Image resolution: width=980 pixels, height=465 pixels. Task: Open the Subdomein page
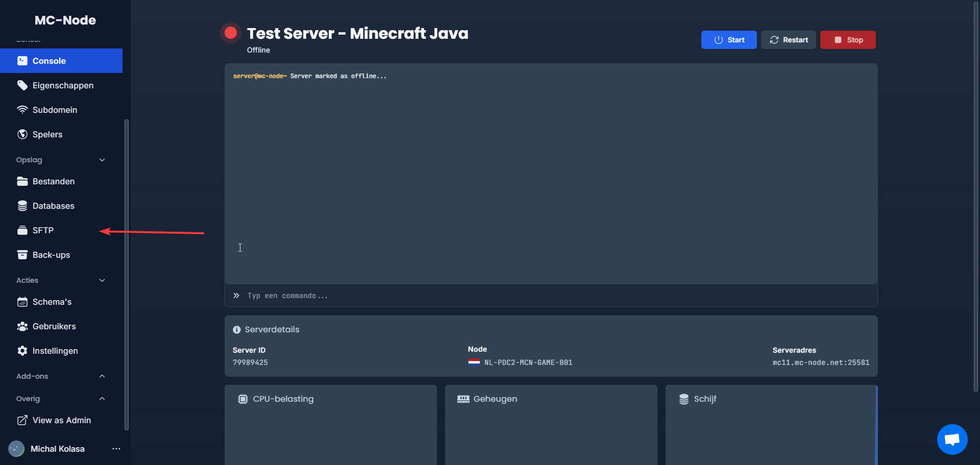[61, 110]
